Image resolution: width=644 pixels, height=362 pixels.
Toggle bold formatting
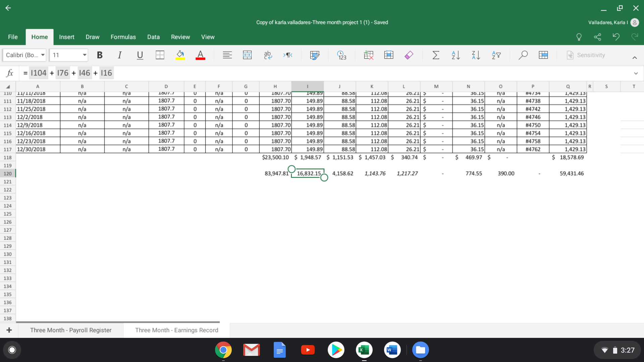click(99, 55)
